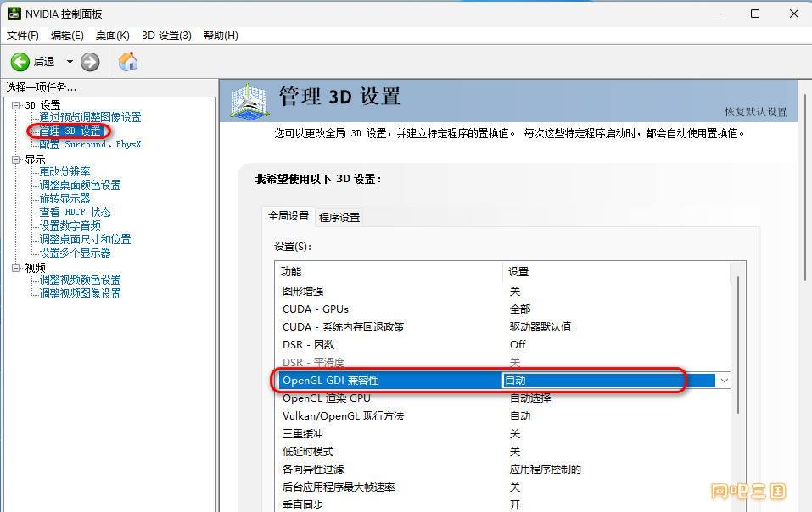This screenshot has width=812, height=512.
Task: Collapse the 3D 设置 tree node
Action: [x=15, y=105]
